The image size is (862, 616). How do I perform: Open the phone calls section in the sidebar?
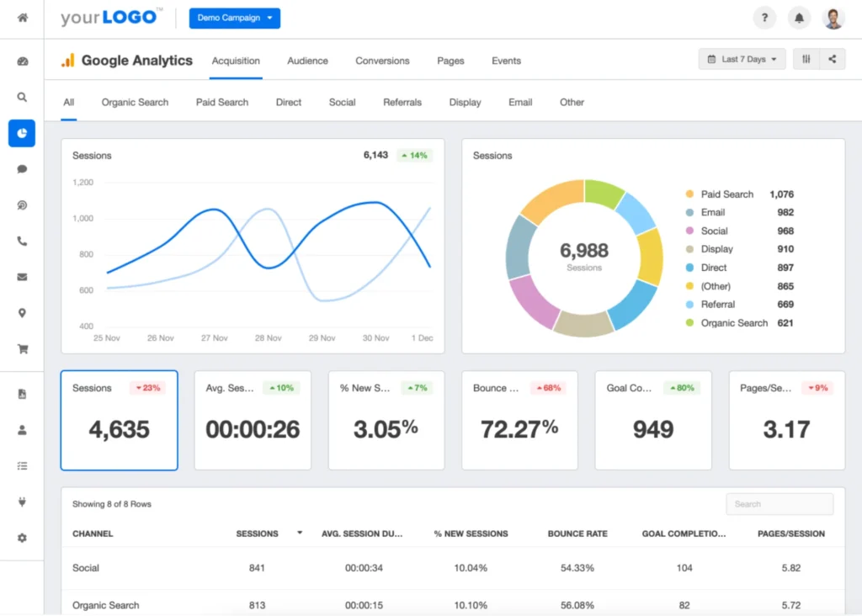tap(21, 241)
